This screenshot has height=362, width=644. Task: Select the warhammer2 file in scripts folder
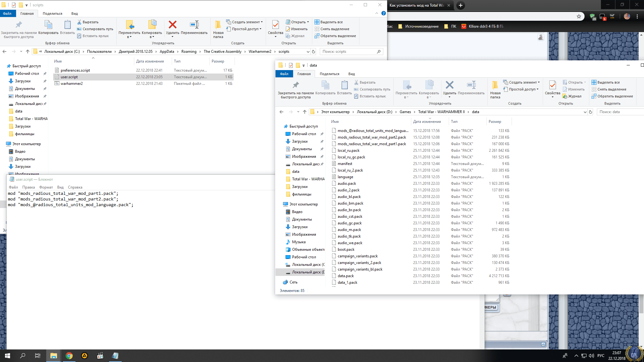click(x=72, y=84)
